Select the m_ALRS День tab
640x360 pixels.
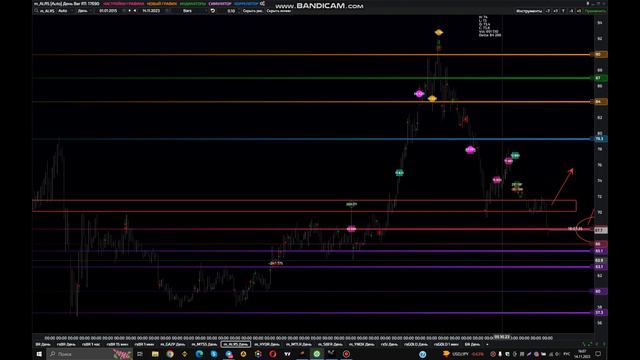(x=236, y=344)
